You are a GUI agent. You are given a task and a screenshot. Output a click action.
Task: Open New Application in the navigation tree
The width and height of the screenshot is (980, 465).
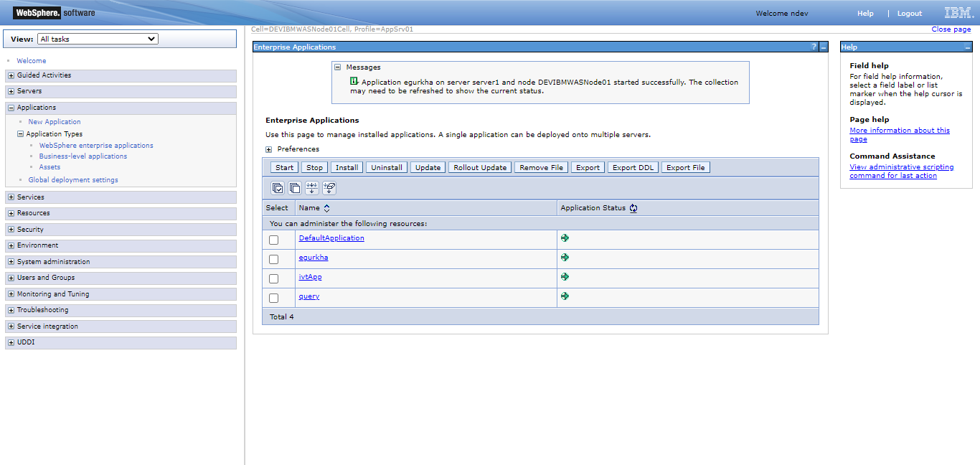coord(55,122)
